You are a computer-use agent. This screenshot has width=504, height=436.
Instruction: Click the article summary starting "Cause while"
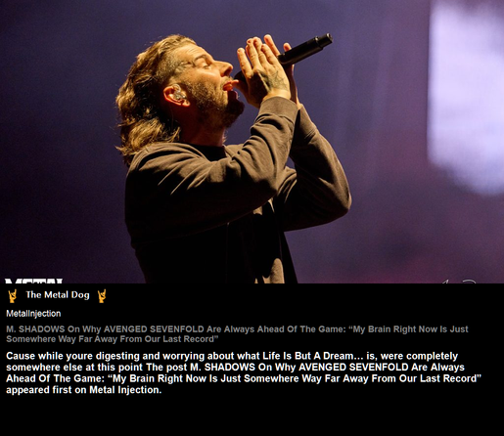(x=244, y=372)
